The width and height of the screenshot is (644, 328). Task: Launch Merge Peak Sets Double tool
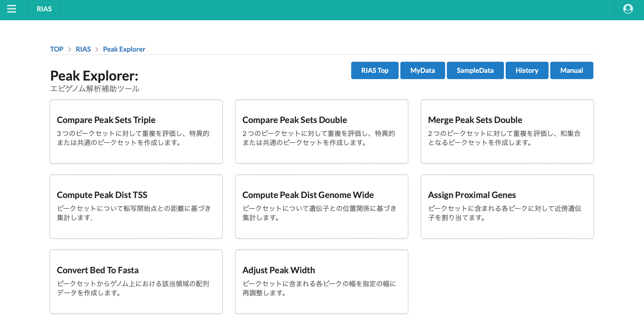click(x=507, y=131)
